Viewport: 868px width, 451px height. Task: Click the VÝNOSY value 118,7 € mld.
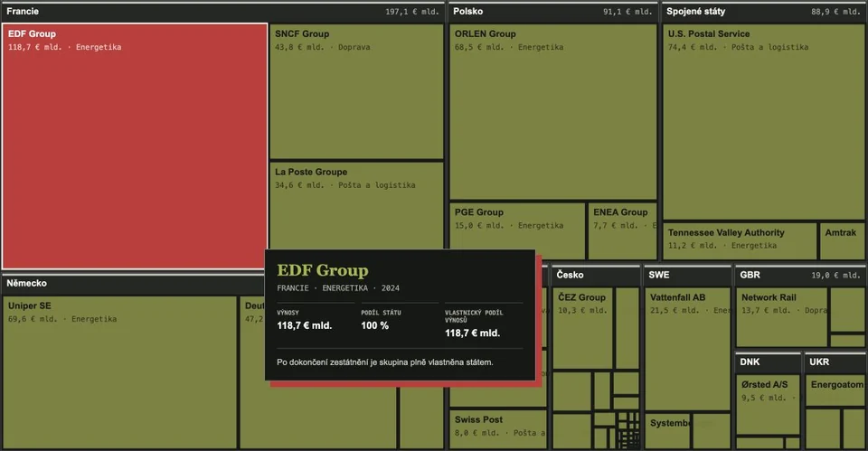(305, 325)
